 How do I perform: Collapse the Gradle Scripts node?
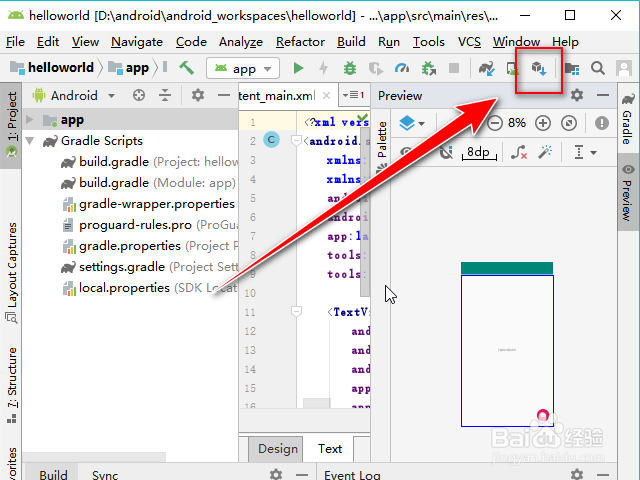coord(29,141)
